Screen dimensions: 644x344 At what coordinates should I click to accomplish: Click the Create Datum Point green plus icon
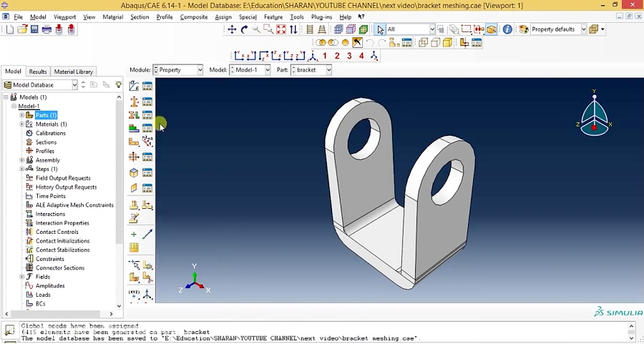point(134,235)
